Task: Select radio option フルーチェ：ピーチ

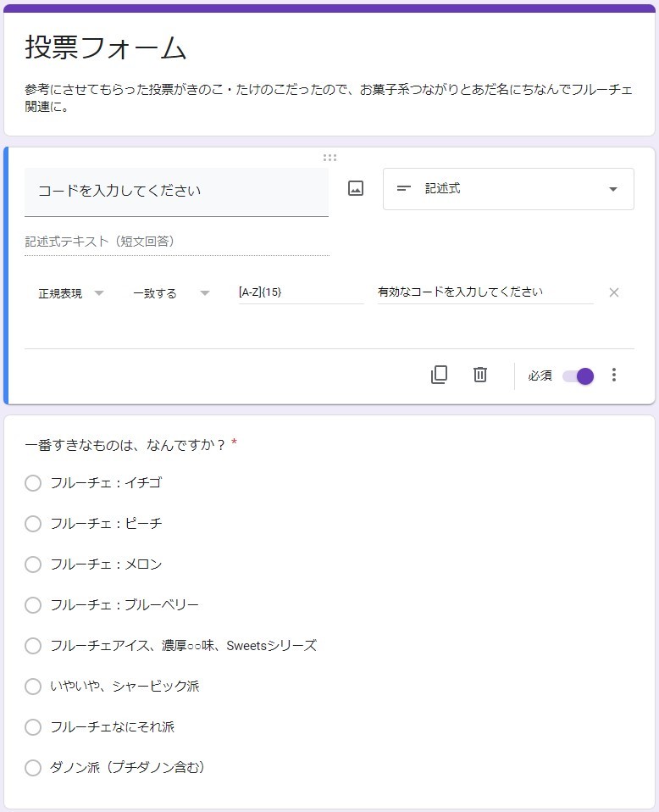Action: point(33,524)
